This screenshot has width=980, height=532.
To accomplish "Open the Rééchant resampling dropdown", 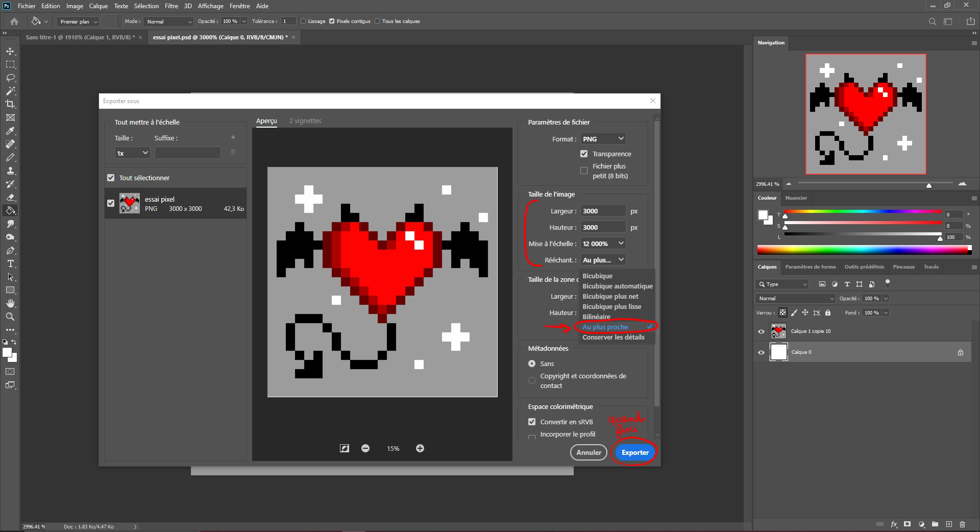I will [x=603, y=260].
